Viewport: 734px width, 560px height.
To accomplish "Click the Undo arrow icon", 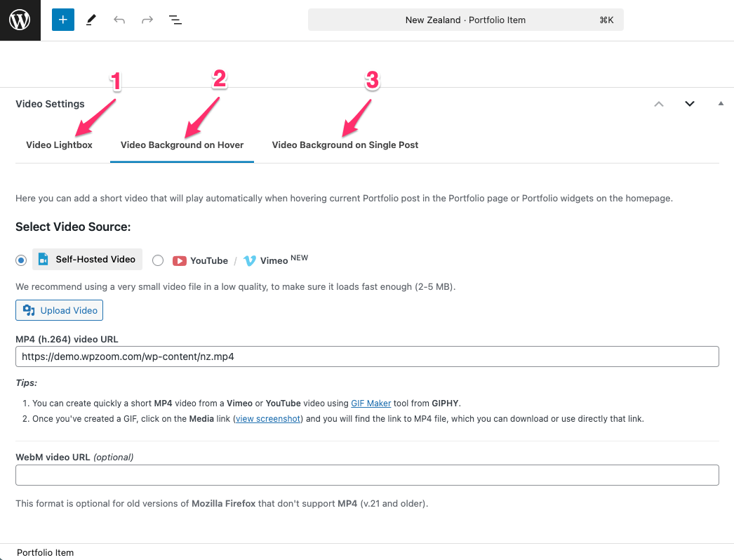I will (119, 20).
